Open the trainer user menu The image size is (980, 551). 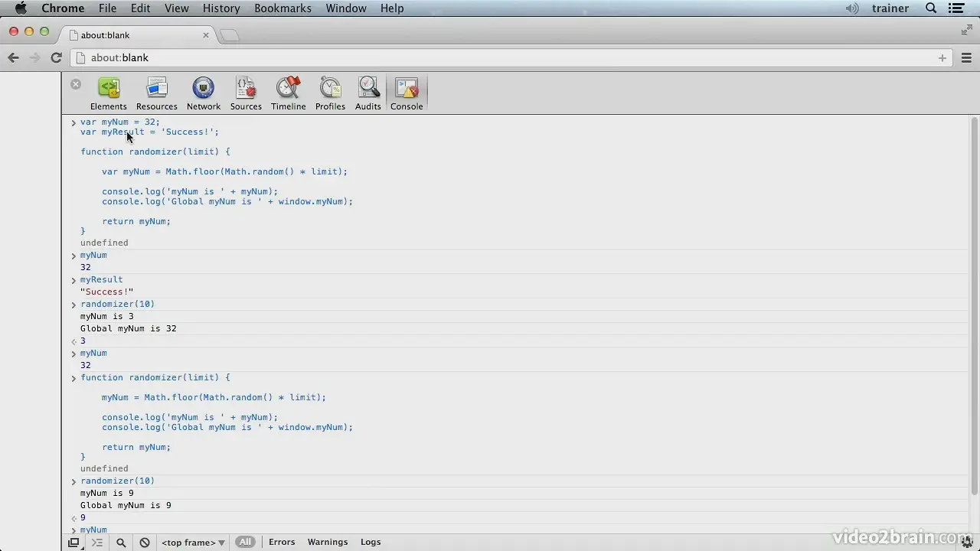click(890, 8)
